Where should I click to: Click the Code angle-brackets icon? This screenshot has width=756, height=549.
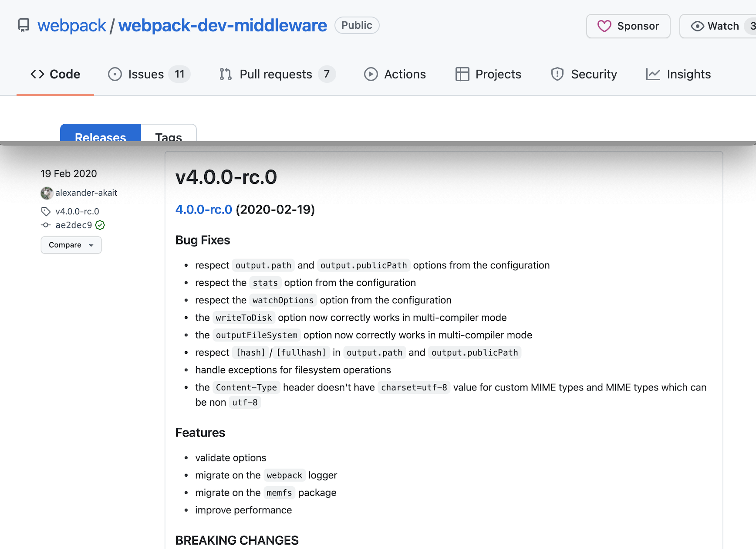[37, 74]
